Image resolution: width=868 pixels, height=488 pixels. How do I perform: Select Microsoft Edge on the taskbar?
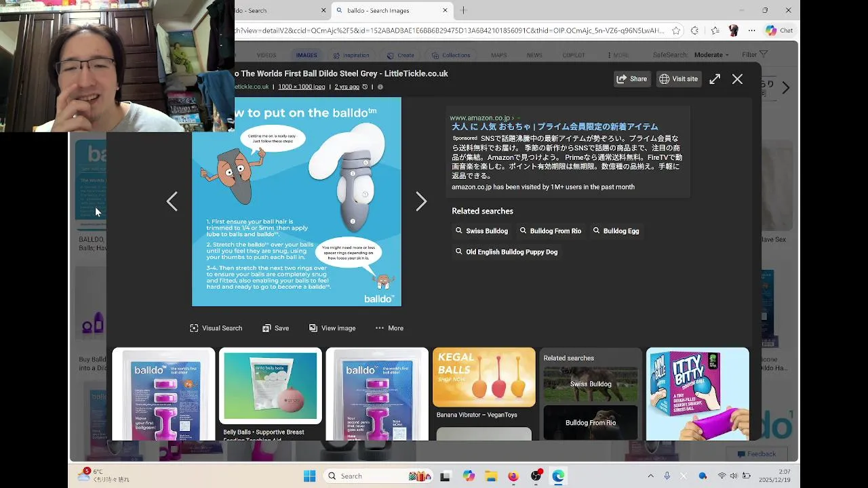click(x=558, y=476)
